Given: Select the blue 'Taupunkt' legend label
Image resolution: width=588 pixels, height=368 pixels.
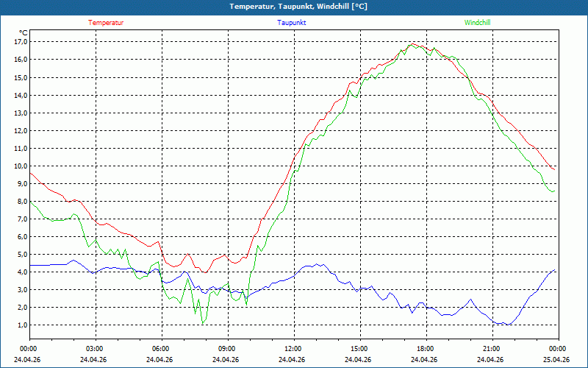Looking at the screenshot, I should point(291,23).
